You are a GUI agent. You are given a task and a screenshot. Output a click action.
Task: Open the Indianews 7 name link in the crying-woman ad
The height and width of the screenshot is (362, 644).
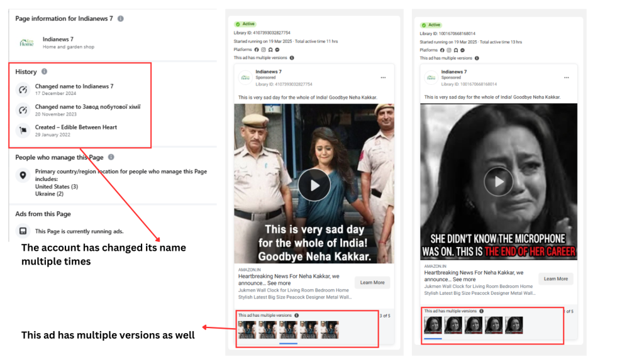coord(454,72)
